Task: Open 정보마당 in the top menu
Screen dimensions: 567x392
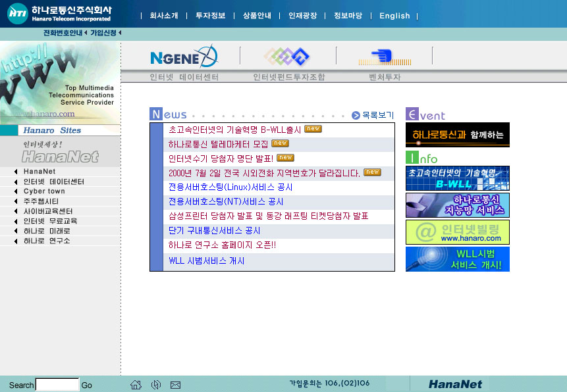Action: [348, 16]
